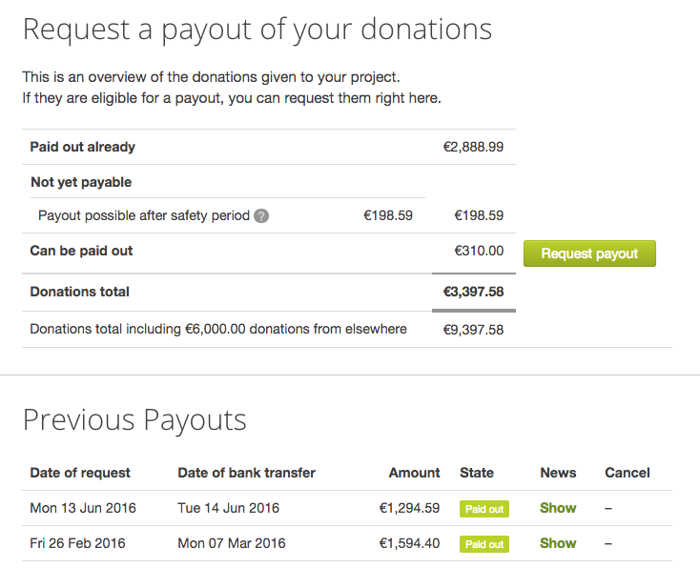This screenshot has width=700, height=588.
Task: Select the Donations total amount €3,397.58
Action: [473, 292]
